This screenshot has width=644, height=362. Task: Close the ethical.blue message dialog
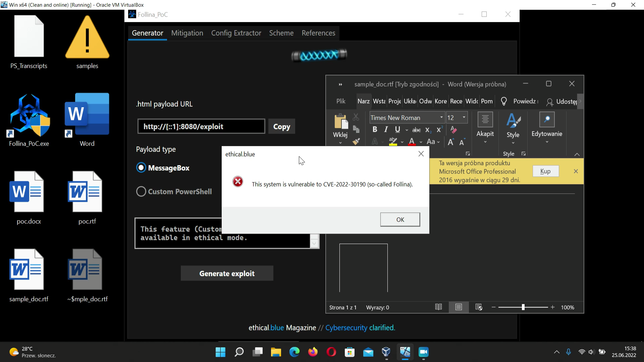421,154
